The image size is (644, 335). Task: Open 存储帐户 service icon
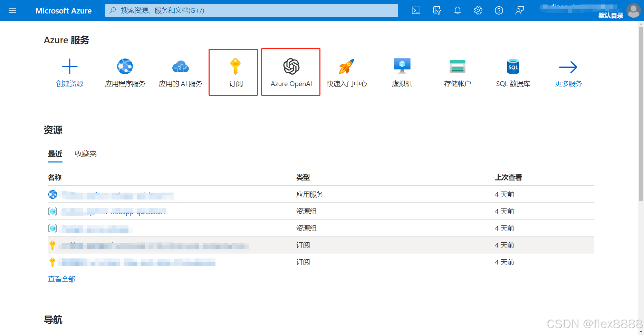click(458, 66)
